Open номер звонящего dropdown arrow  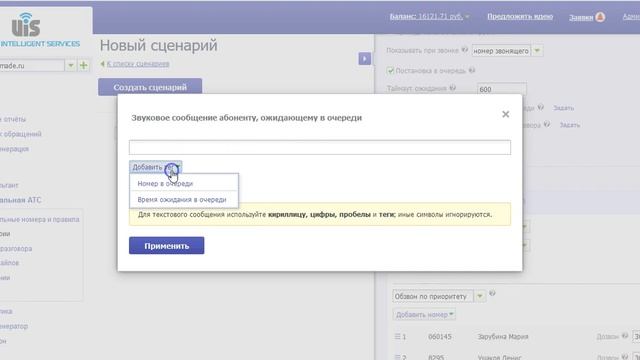[537, 51]
